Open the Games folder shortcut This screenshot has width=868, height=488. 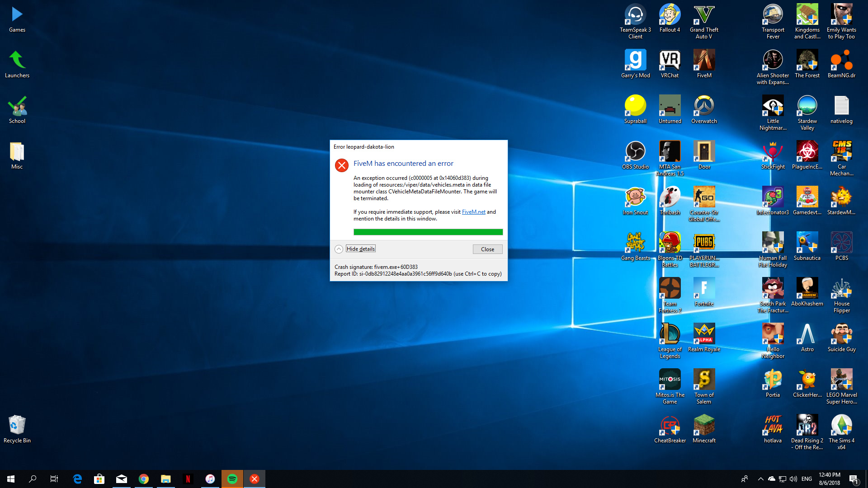17,19
